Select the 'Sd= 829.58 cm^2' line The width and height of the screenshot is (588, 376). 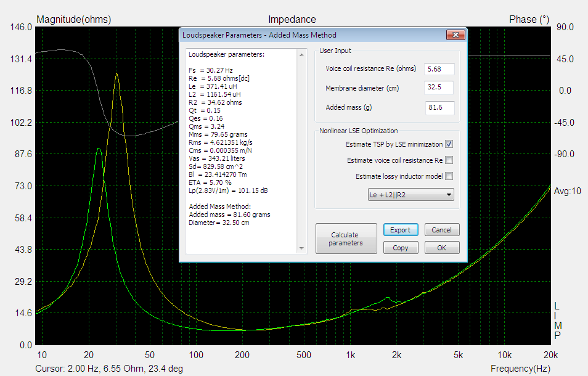pyautogui.click(x=216, y=166)
